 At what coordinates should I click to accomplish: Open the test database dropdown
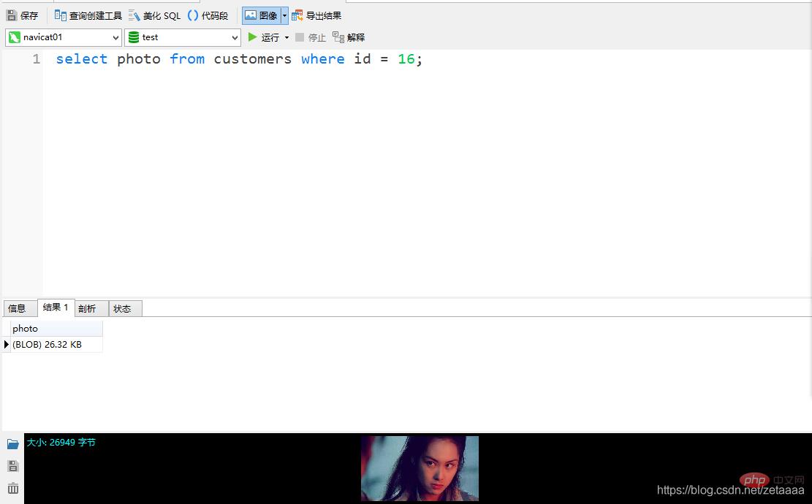pos(183,37)
